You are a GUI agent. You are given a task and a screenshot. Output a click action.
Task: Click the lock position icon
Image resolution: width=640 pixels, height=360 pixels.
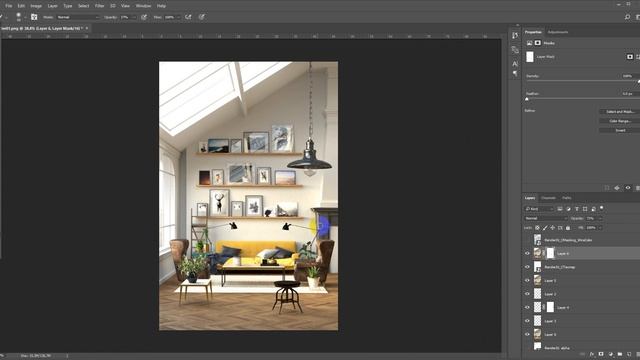click(553, 228)
